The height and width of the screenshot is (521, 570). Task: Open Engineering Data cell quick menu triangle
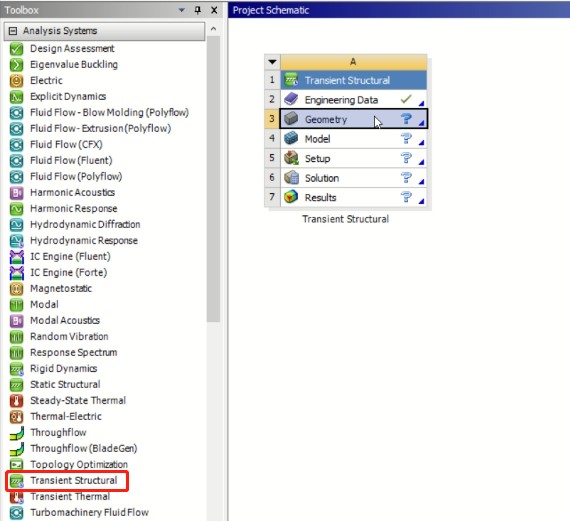421,104
